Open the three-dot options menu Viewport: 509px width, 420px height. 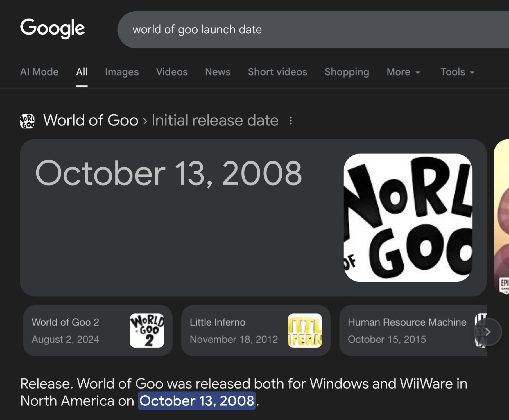[291, 121]
